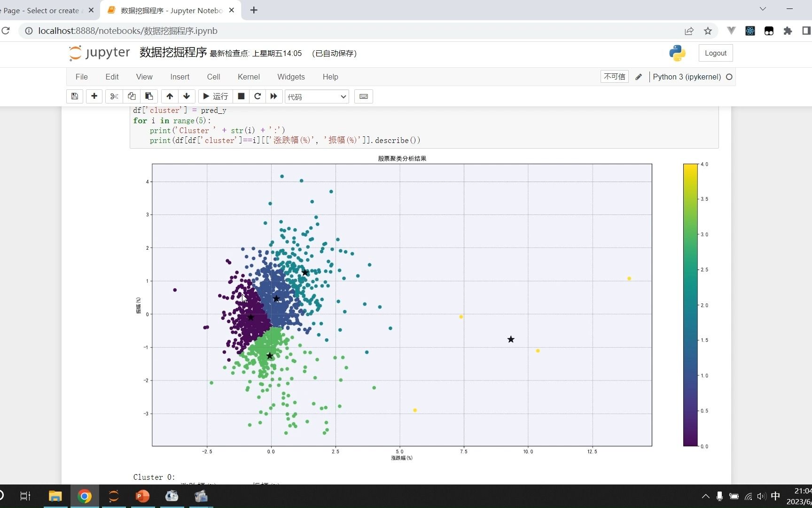The width and height of the screenshot is (812, 508).
Task: Click the address bar URL
Action: pyautogui.click(x=128, y=31)
